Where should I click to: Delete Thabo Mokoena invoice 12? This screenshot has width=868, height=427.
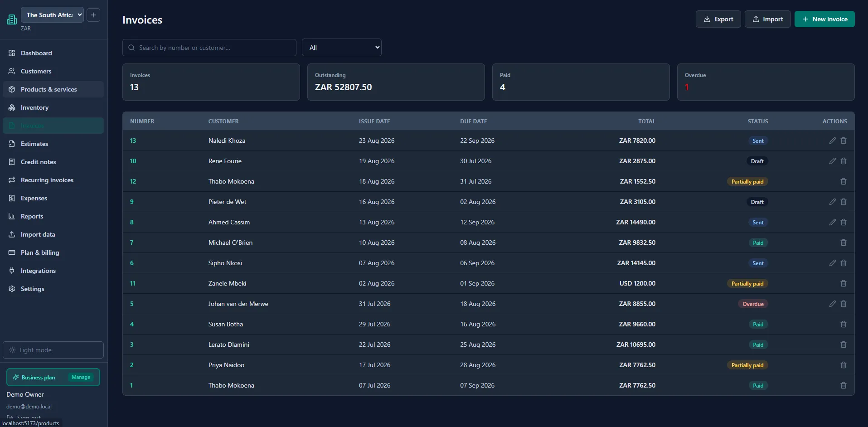tap(844, 181)
